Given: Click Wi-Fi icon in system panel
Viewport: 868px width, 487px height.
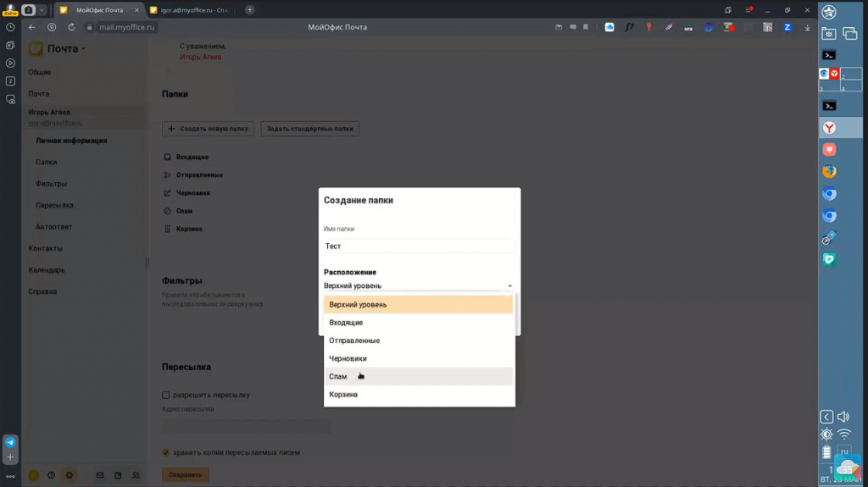Looking at the screenshot, I should point(843,434).
